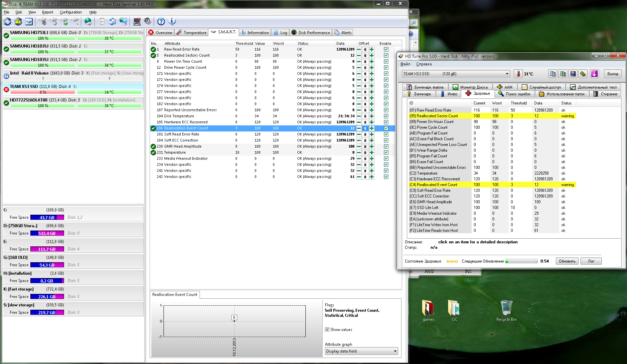Open the Disk Performance tab

point(310,33)
